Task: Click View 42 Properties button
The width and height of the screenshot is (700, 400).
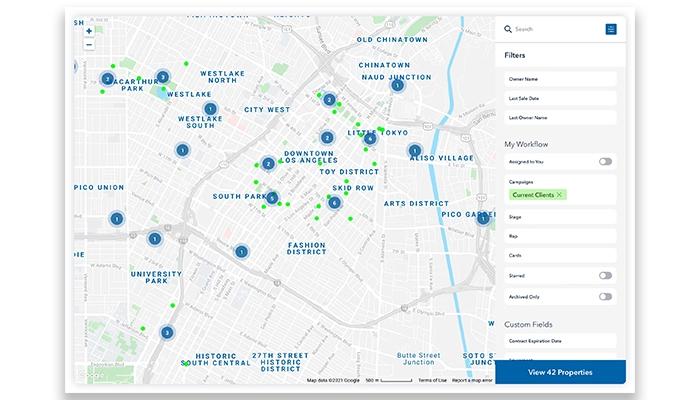Action: (560, 372)
